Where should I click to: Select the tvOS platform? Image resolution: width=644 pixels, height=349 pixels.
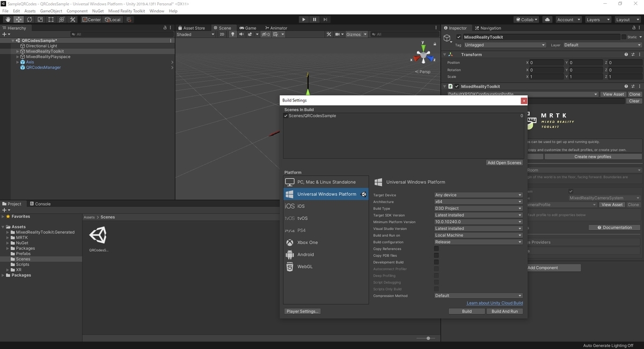pos(326,219)
